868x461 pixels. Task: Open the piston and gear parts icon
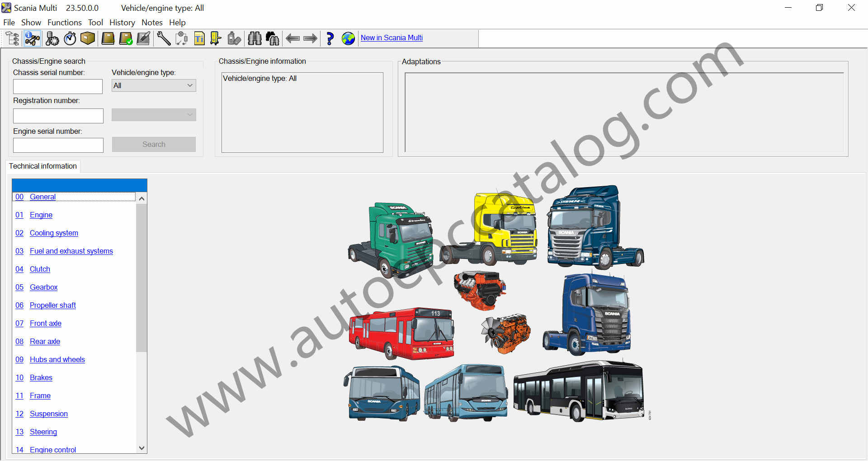(52, 38)
